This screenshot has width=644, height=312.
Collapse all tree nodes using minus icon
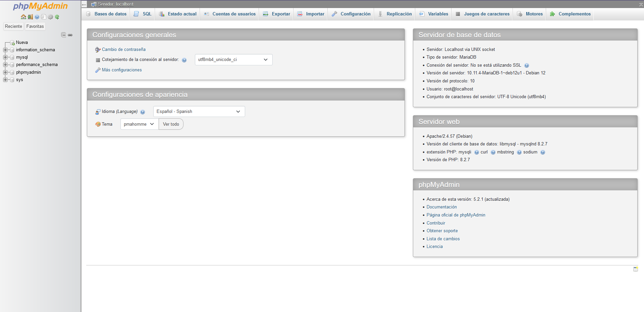click(63, 35)
